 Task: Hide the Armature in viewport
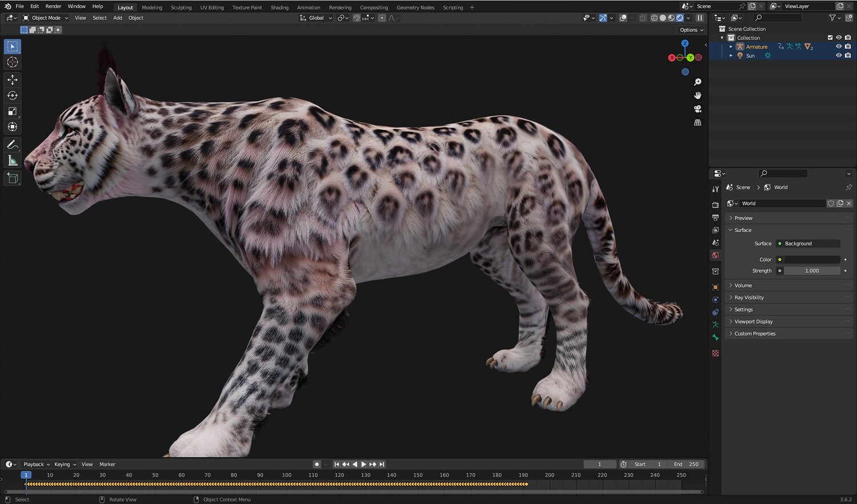(x=839, y=47)
